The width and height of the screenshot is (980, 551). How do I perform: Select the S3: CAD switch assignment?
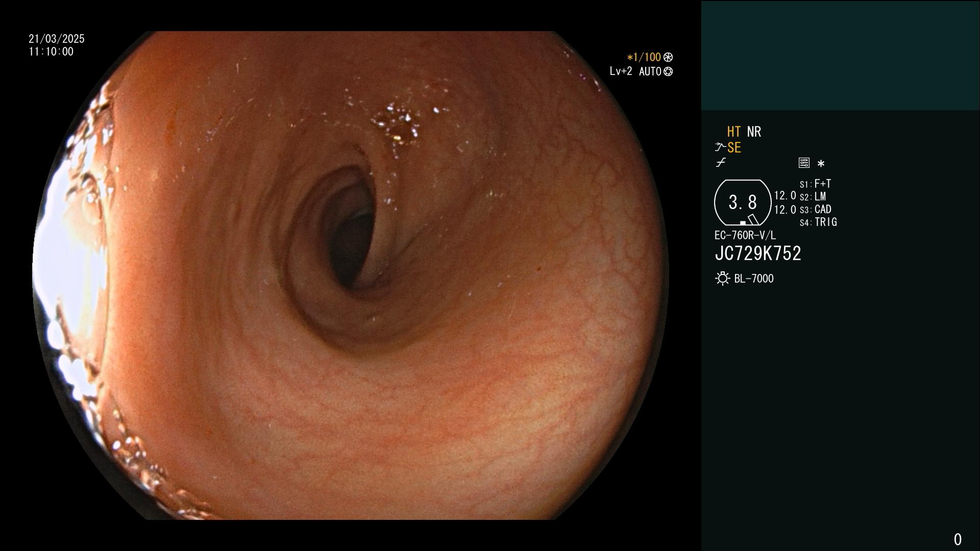click(815, 209)
